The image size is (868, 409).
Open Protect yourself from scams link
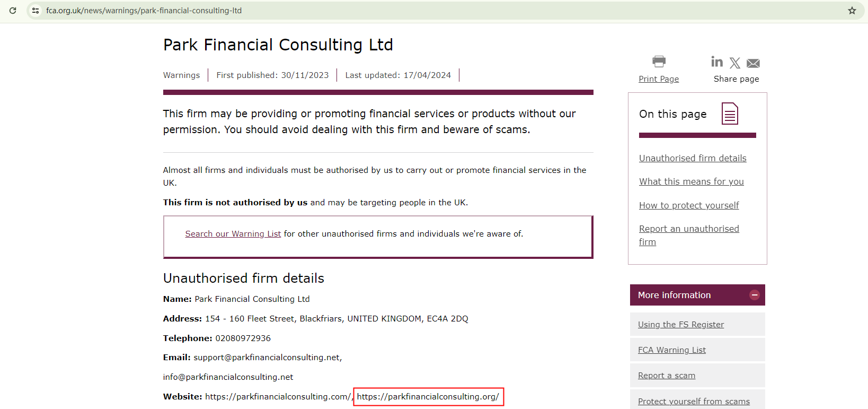(x=694, y=402)
